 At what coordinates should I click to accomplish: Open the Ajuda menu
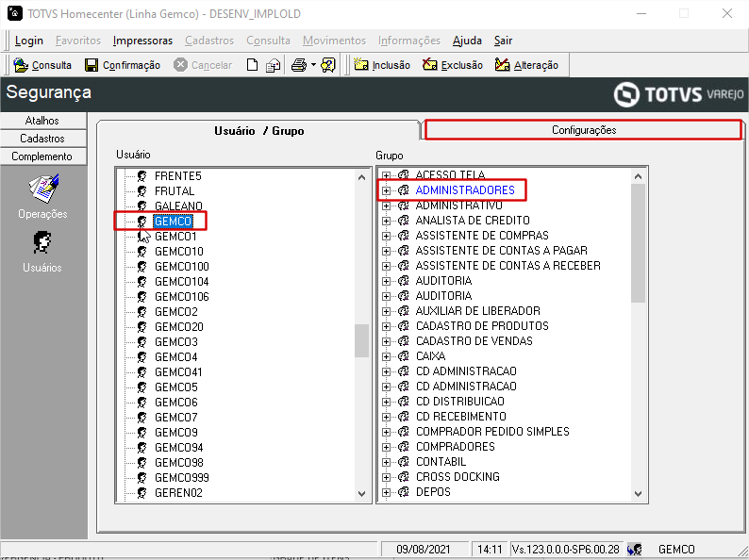[467, 41]
